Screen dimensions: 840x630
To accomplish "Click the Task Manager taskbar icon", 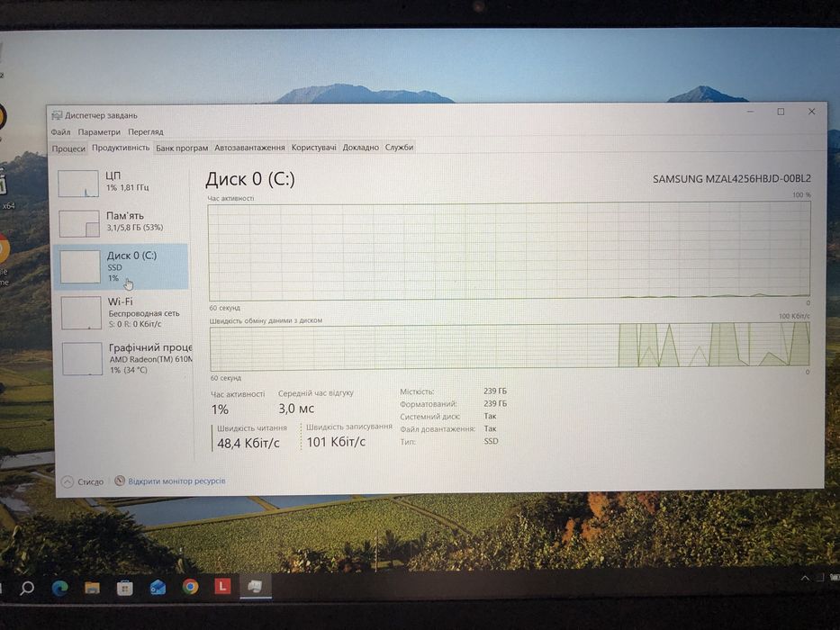I will click(255, 586).
